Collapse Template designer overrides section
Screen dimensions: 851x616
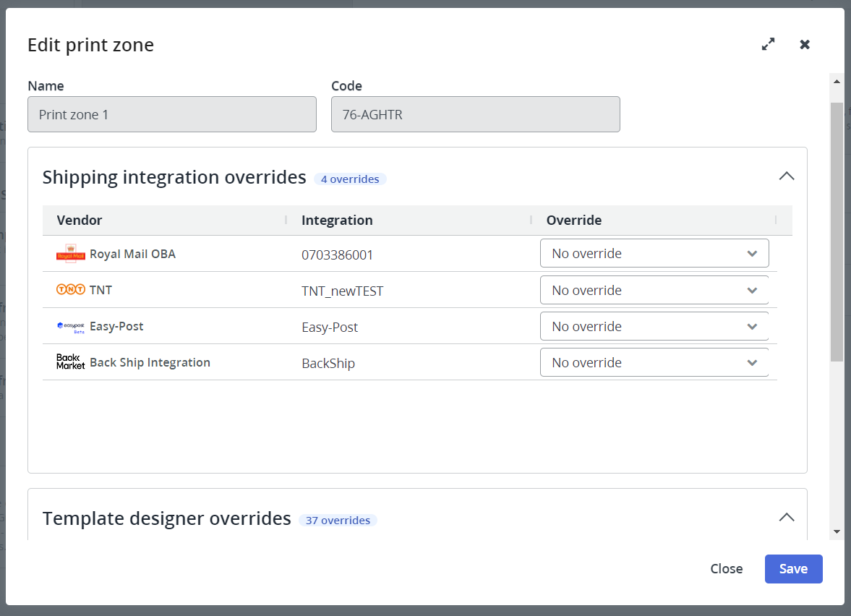(786, 518)
